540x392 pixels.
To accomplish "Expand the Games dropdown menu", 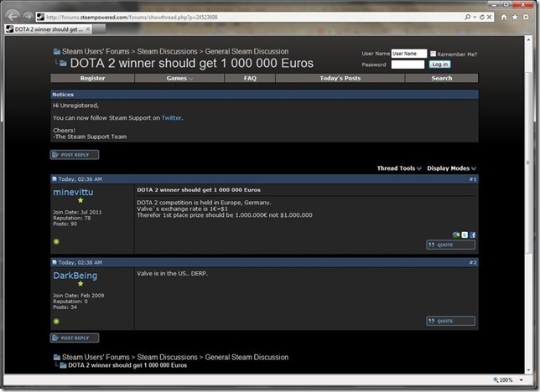I will (179, 78).
